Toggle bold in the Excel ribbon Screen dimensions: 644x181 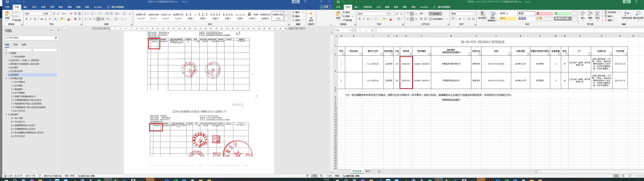tap(360, 19)
